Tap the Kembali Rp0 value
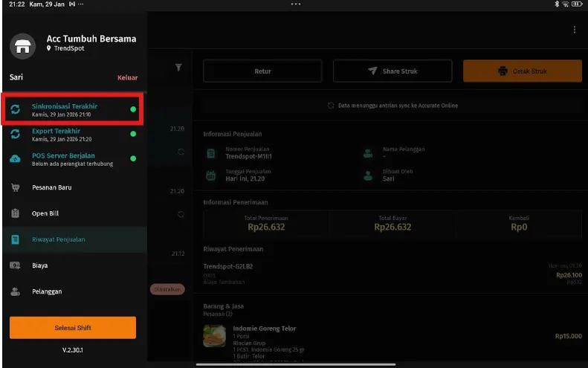This screenshot has height=368, width=588. (519, 227)
